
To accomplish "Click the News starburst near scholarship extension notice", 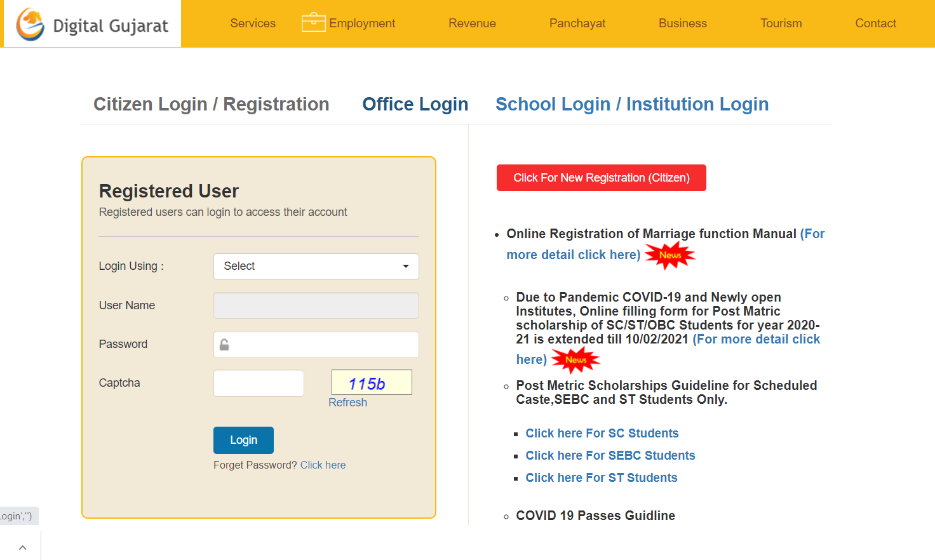I will point(577,360).
